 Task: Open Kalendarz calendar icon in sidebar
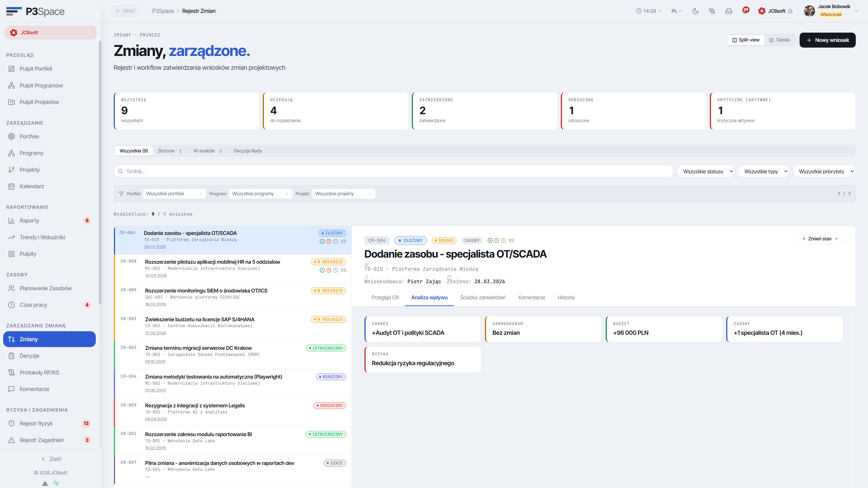coord(12,186)
